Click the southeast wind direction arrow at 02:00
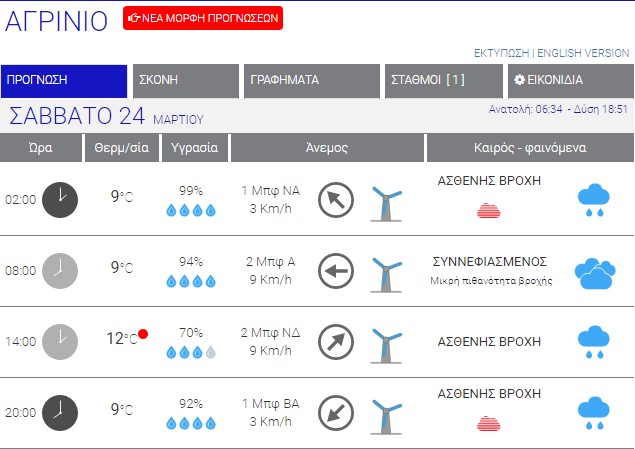Viewport: 635px width, 449px height. point(336,199)
